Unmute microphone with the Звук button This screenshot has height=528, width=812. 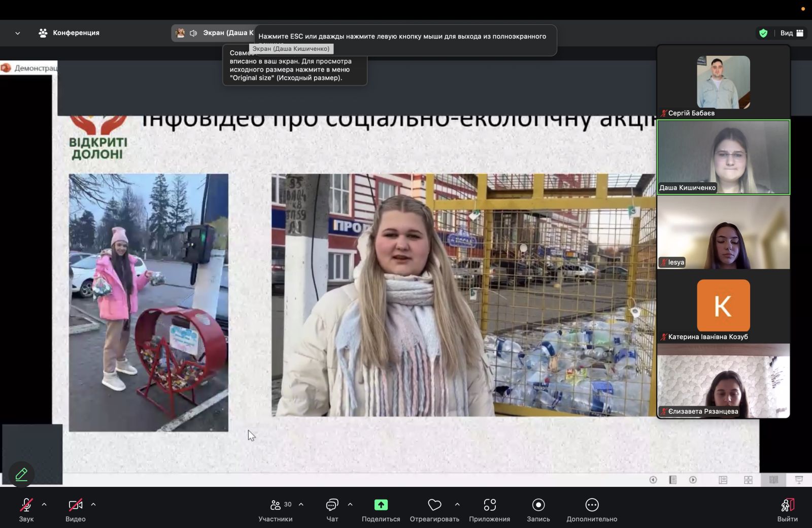tap(26, 505)
